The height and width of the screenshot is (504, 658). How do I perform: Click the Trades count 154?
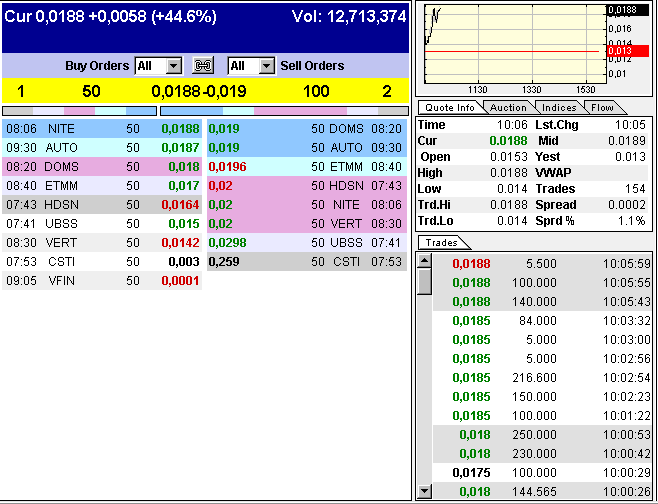(634, 189)
